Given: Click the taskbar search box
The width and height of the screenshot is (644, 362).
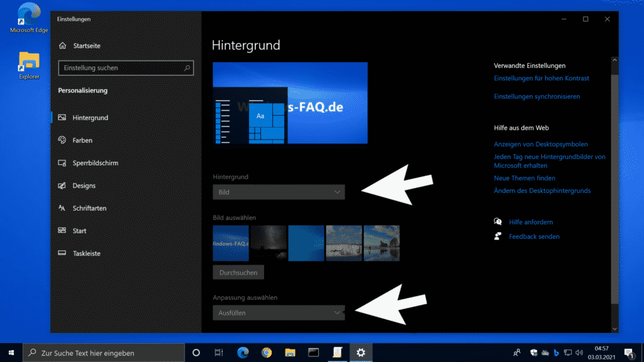Looking at the screenshot, I should 104,353.
